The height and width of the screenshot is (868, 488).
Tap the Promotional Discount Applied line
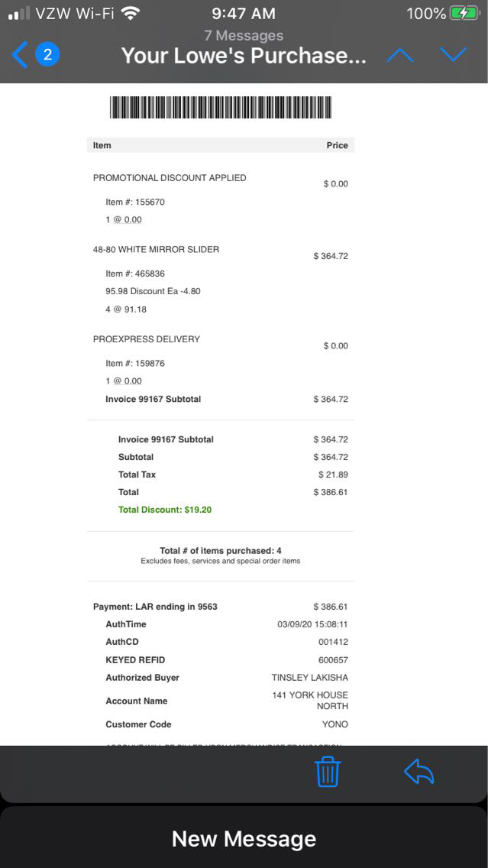coord(170,178)
